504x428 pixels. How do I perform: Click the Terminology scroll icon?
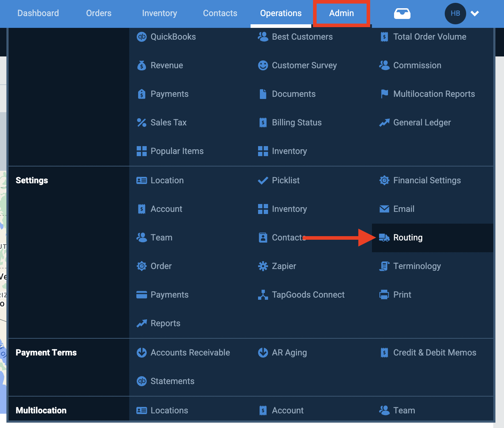(x=384, y=266)
